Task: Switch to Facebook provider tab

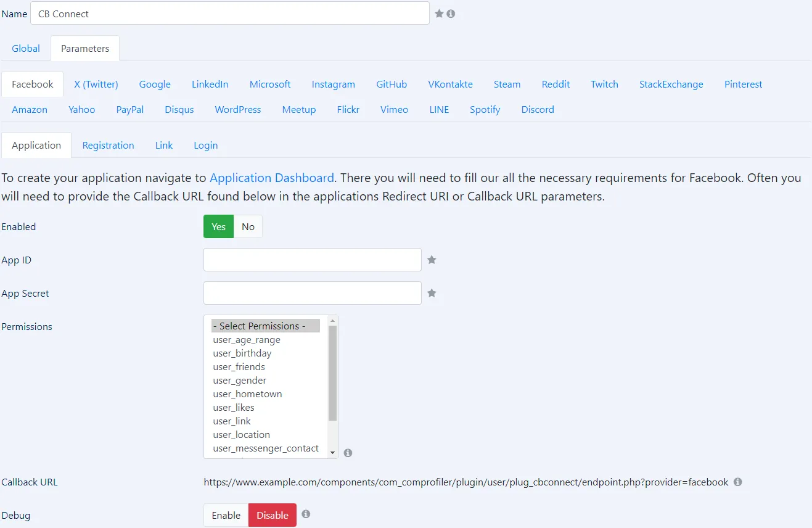Action: (x=33, y=84)
